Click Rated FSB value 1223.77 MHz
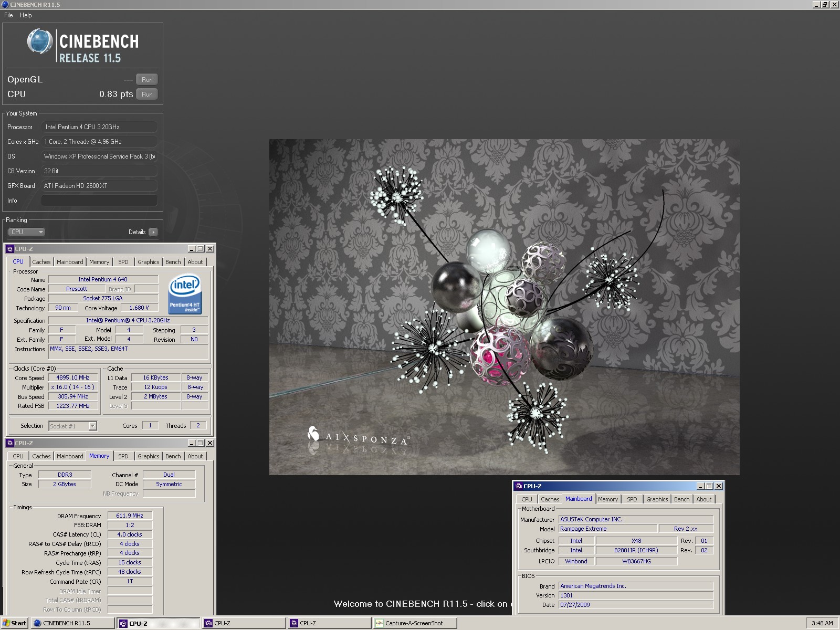Image resolution: width=840 pixels, height=630 pixels. (73, 406)
